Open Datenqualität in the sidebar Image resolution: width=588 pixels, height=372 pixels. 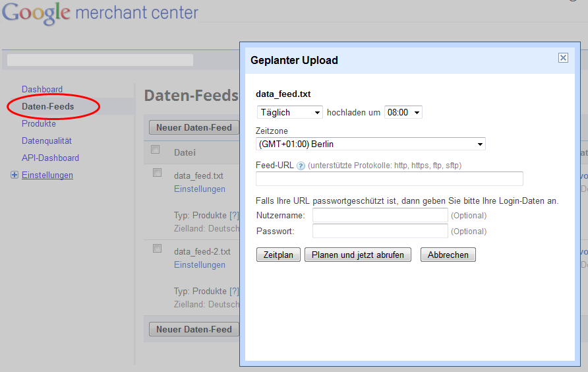[47, 140]
